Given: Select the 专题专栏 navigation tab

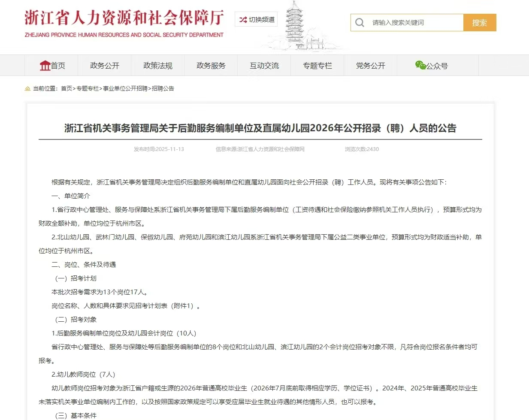Looking at the screenshot, I should (x=317, y=65).
